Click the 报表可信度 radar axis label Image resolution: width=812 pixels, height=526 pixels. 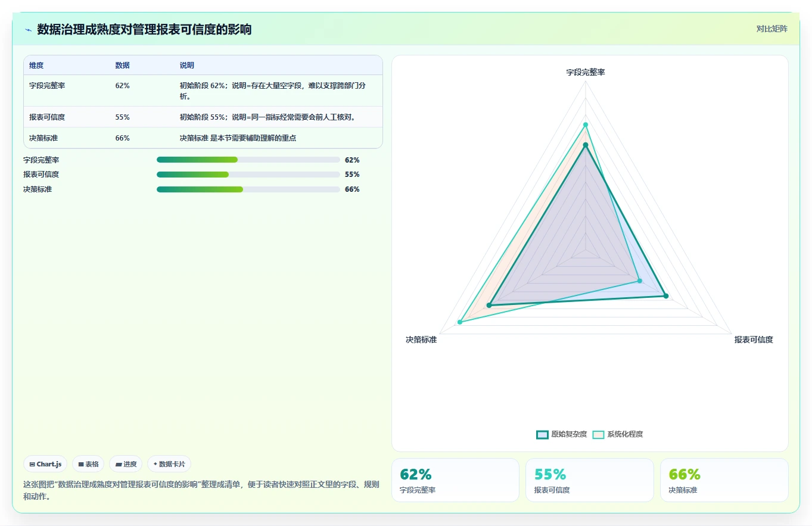point(753,340)
